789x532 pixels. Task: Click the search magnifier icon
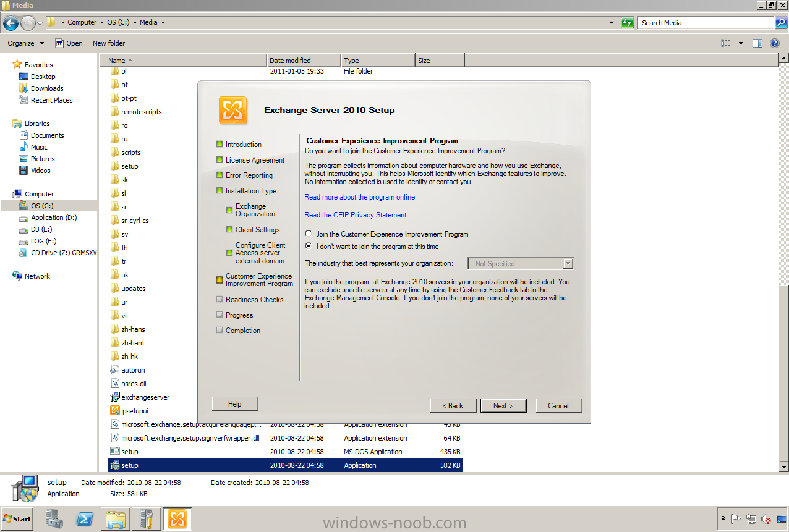point(781,23)
